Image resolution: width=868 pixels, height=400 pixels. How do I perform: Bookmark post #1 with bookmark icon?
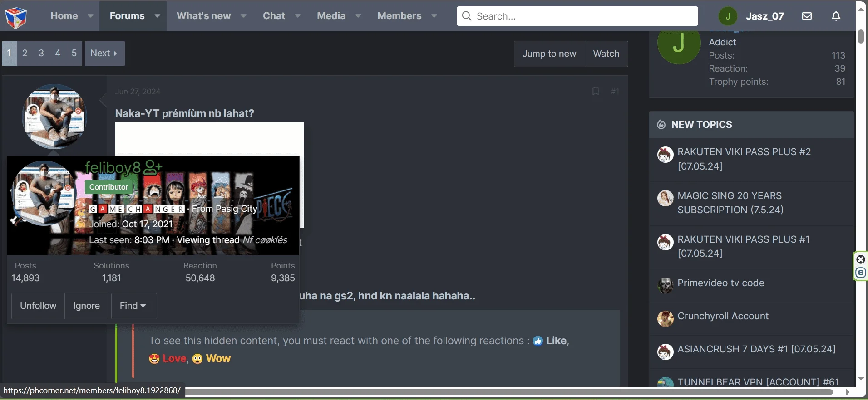tap(596, 91)
